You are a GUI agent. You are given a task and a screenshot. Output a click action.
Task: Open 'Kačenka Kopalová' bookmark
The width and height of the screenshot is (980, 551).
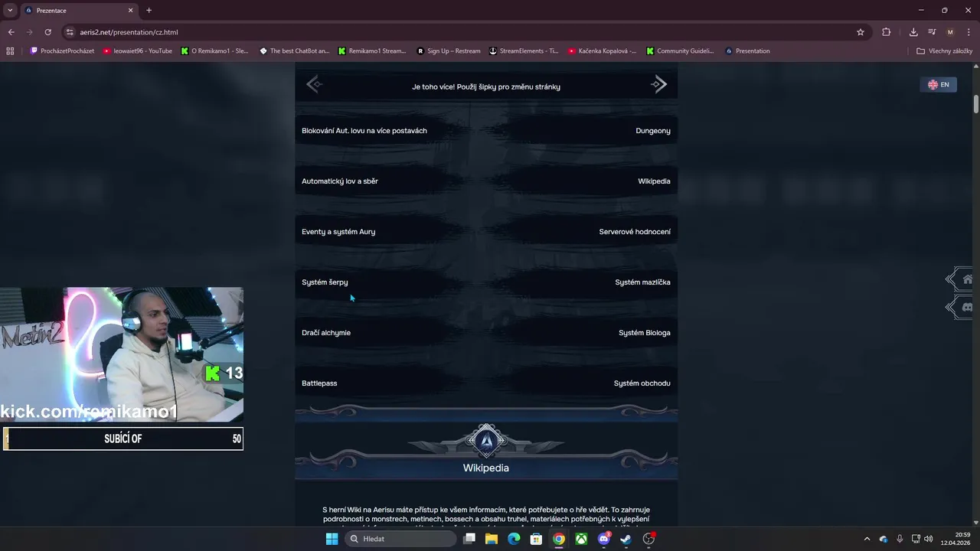click(603, 51)
